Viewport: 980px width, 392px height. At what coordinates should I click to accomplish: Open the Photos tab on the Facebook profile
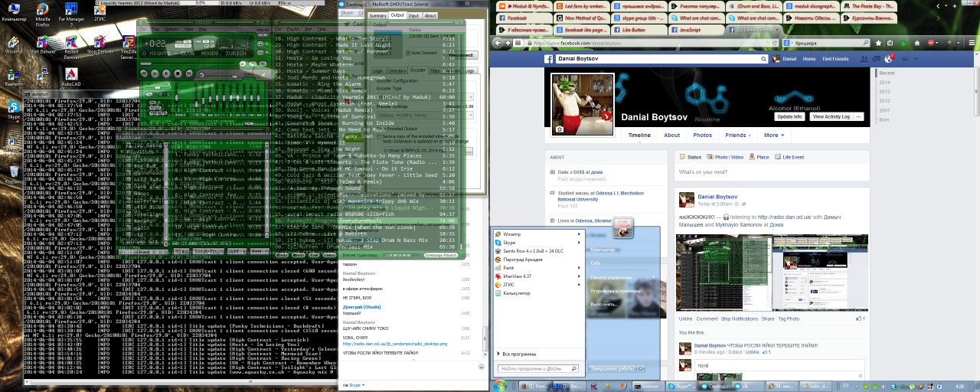coord(702,136)
